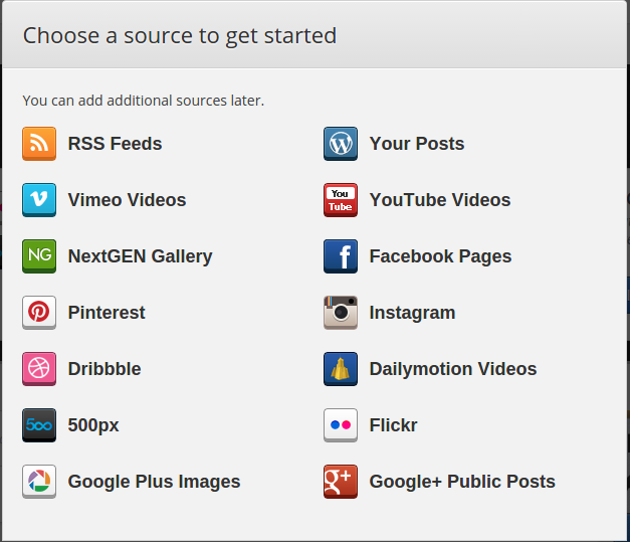The image size is (630, 542).
Task: Select Vimeo Videos label
Action: [x=127, y=200]
